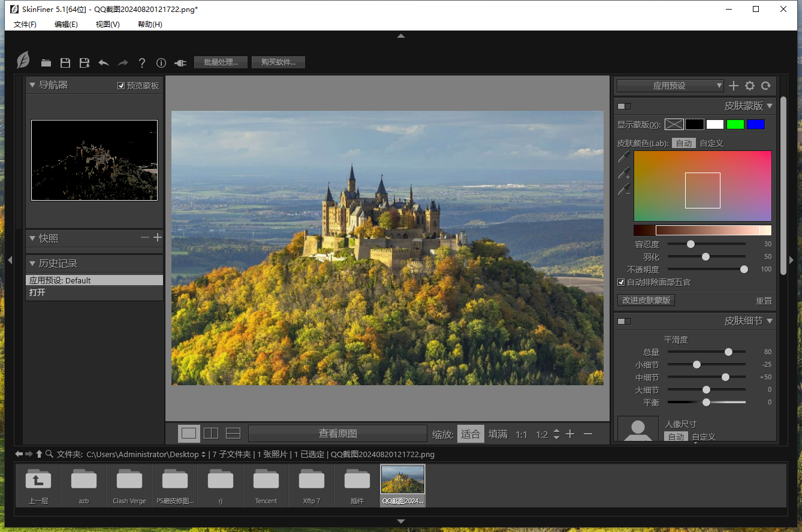Select the 打开 history entry

click(x=95, y=293)
